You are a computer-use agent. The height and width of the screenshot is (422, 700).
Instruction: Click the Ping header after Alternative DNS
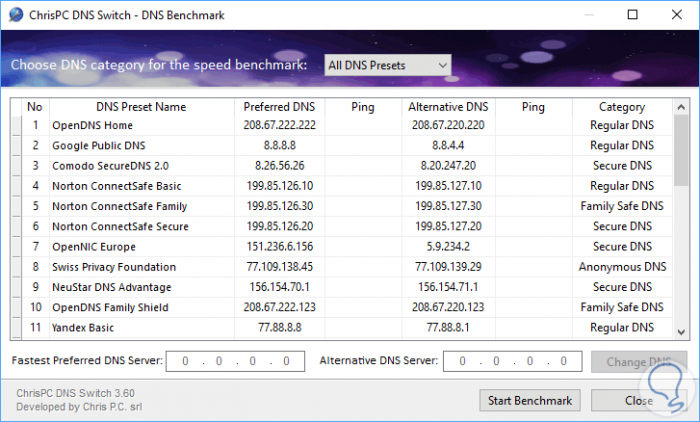click(x=533, y=107)
